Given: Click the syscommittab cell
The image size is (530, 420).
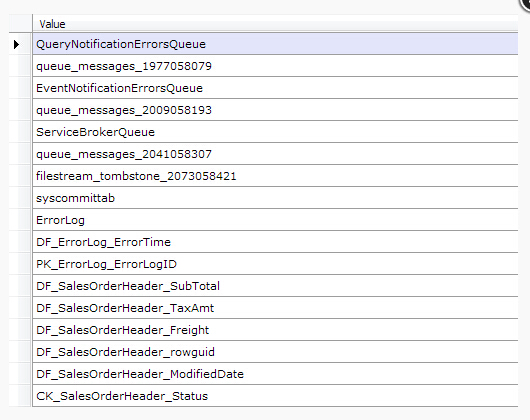Looking at the screenshot, I should click(275, 198).
